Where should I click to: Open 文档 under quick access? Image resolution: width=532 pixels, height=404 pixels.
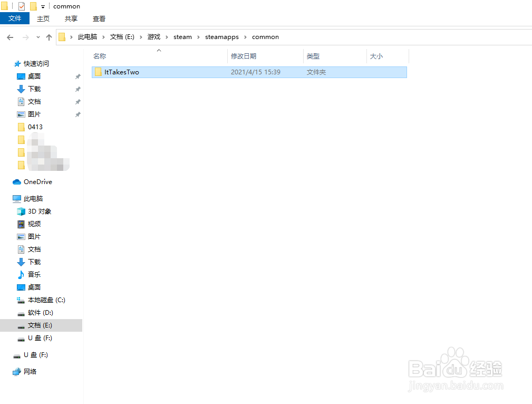pyautogui.click(x=34, y=101)
